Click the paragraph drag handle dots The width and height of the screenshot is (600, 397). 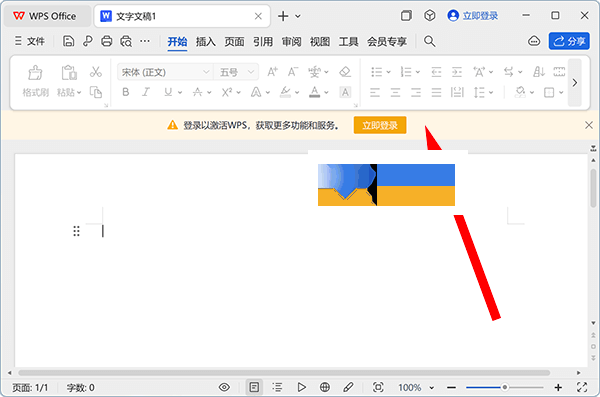point(76,231)
